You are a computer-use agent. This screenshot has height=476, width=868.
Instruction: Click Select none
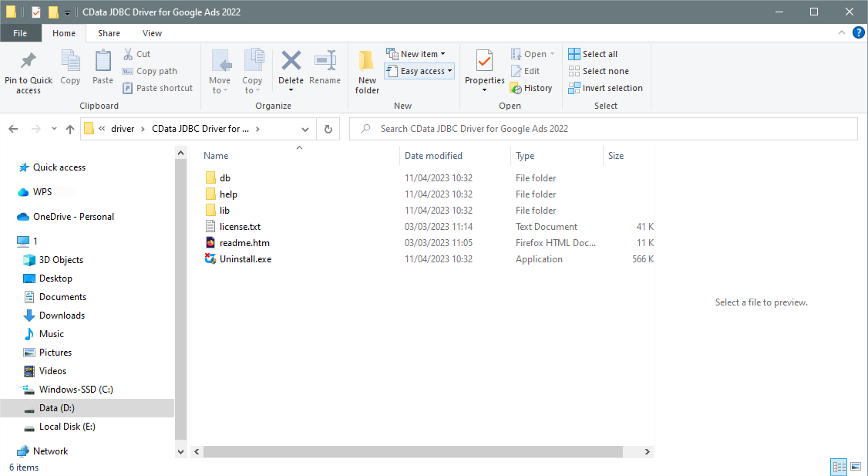598,71
